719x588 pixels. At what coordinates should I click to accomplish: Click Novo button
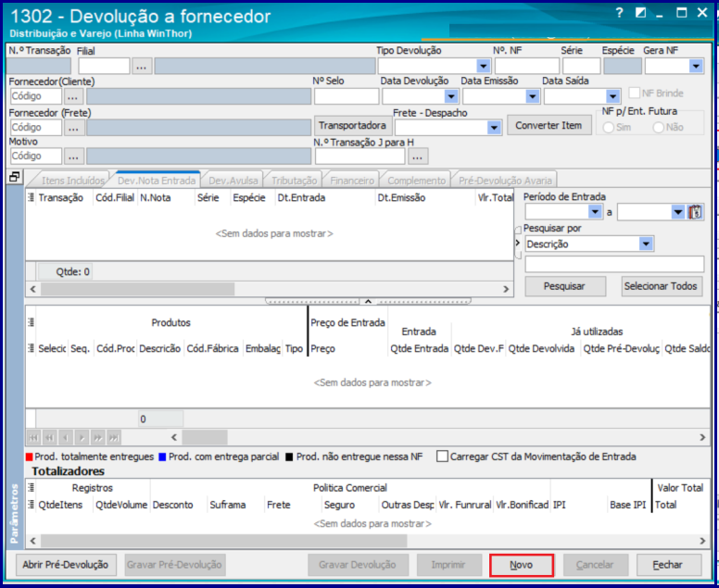[522, 565]
